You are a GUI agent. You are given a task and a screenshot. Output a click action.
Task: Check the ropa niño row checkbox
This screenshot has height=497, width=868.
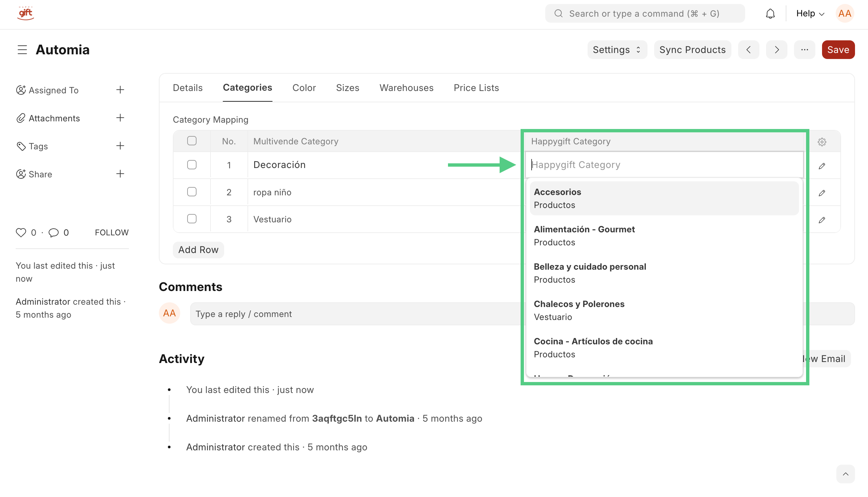[192, 192]
